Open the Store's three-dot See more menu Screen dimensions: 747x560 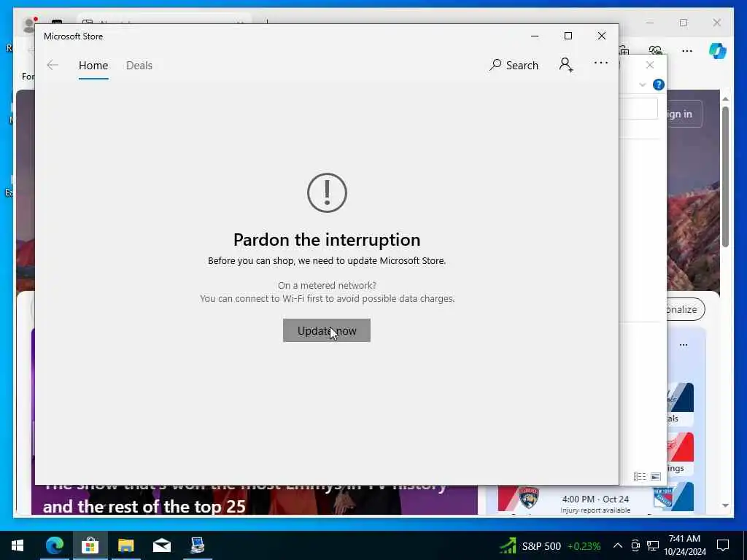click(601, 63)
